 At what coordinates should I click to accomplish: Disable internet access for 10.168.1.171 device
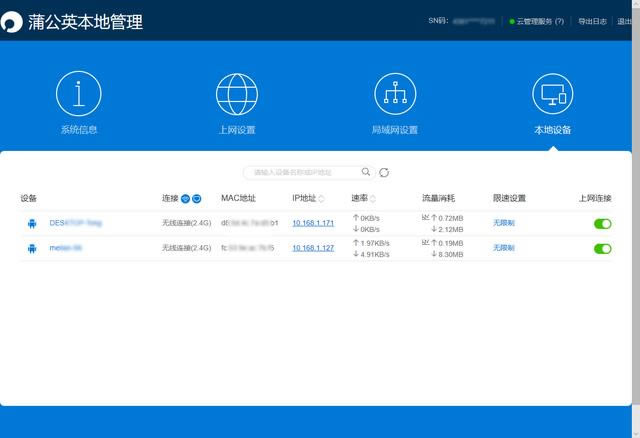[x=602, y=223]
